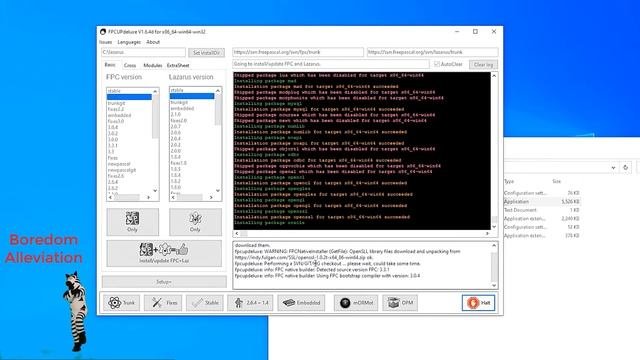Click the Embedded chip button
This screenshot has height=360, width=640.
click(302, 303)
